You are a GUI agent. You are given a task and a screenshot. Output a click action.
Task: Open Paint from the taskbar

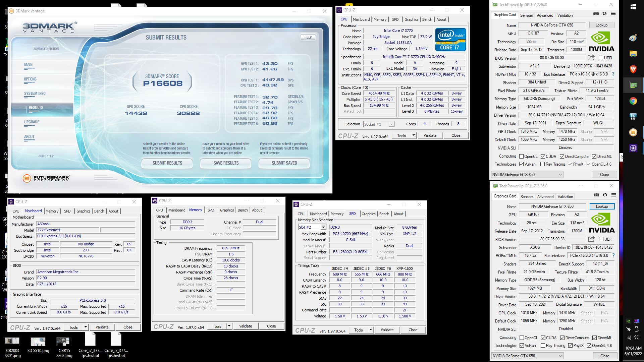click(633, 38)
